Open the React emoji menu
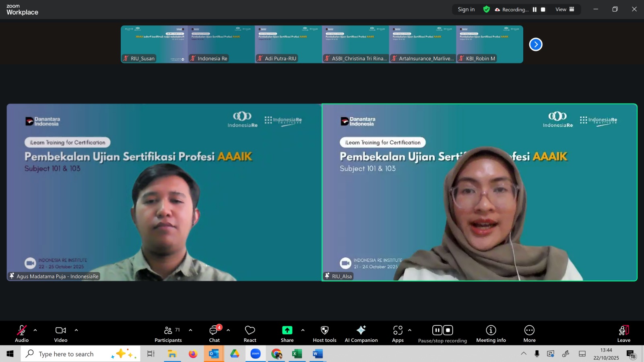644x362 pixels. 250,334
